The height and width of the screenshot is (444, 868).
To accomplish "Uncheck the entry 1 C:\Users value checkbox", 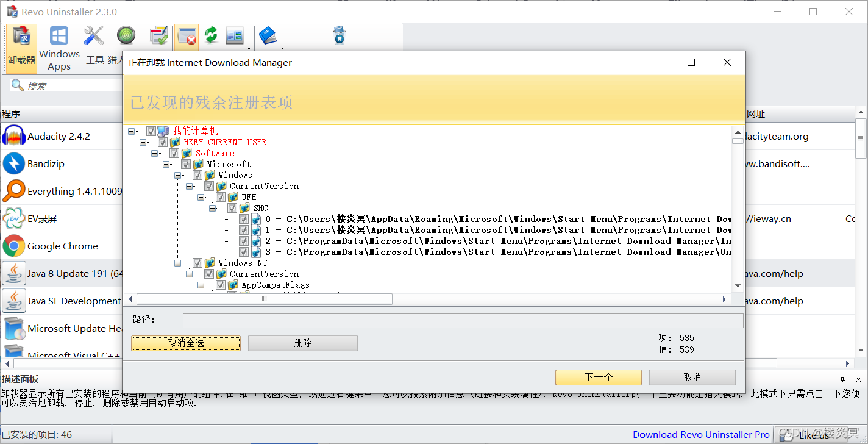I will [244, 230].
